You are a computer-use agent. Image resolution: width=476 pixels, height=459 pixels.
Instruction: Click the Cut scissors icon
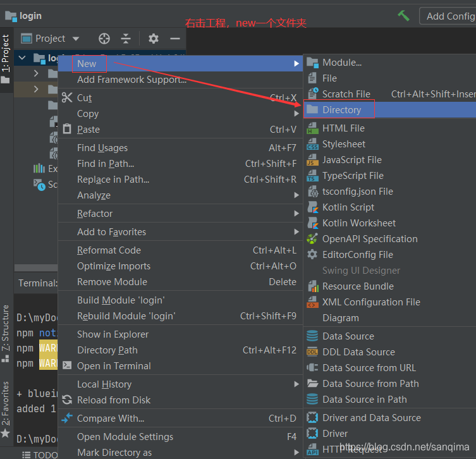point(67,97)
